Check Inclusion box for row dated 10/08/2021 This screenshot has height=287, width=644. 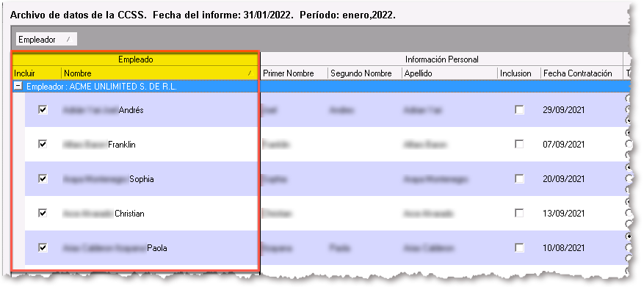[x=520, y=248]
